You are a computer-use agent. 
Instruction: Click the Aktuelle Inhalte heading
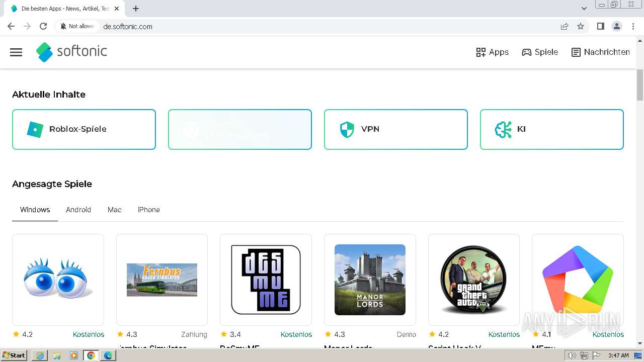point(49,95)
